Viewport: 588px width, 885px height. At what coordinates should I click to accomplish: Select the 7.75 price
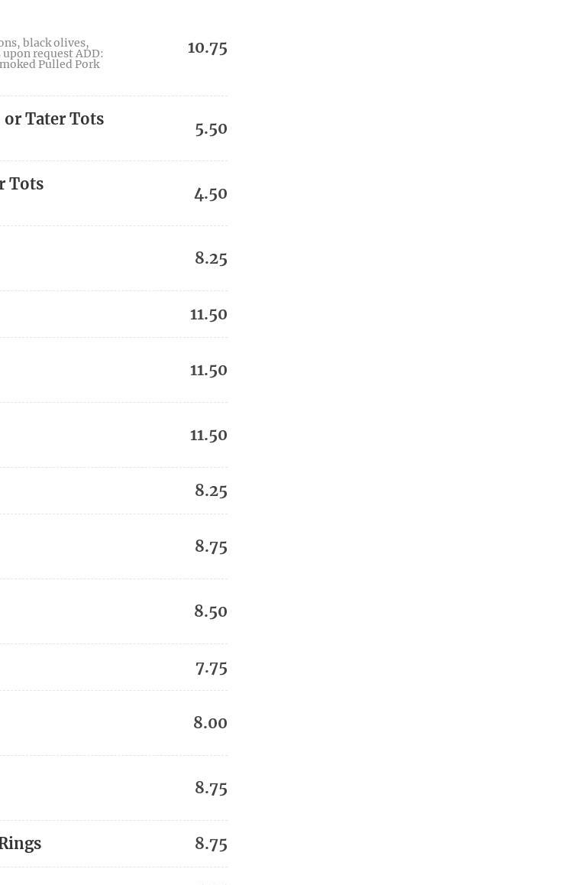(x=211, y=668)
